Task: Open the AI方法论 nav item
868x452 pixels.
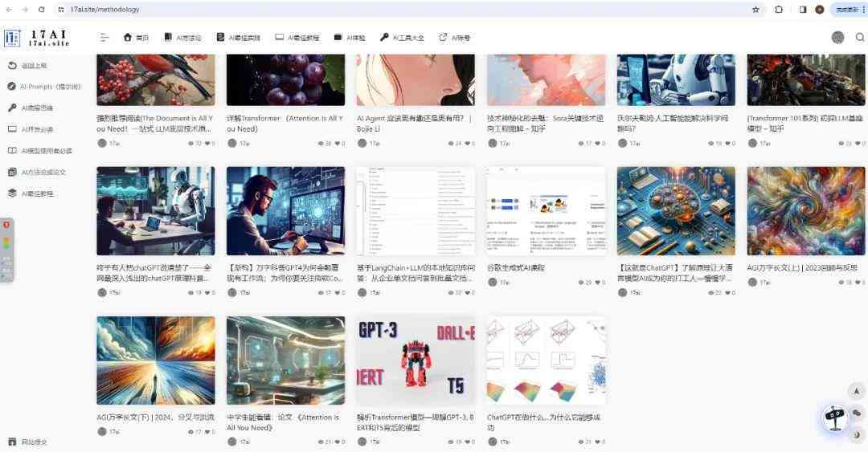Action: click(x=182, y=38)
